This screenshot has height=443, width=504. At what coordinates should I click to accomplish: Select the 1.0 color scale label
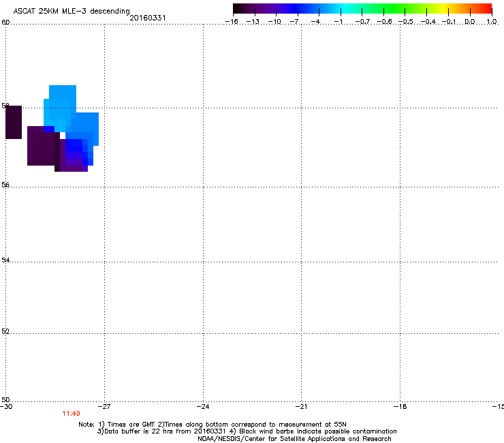[x=492, y=22]
